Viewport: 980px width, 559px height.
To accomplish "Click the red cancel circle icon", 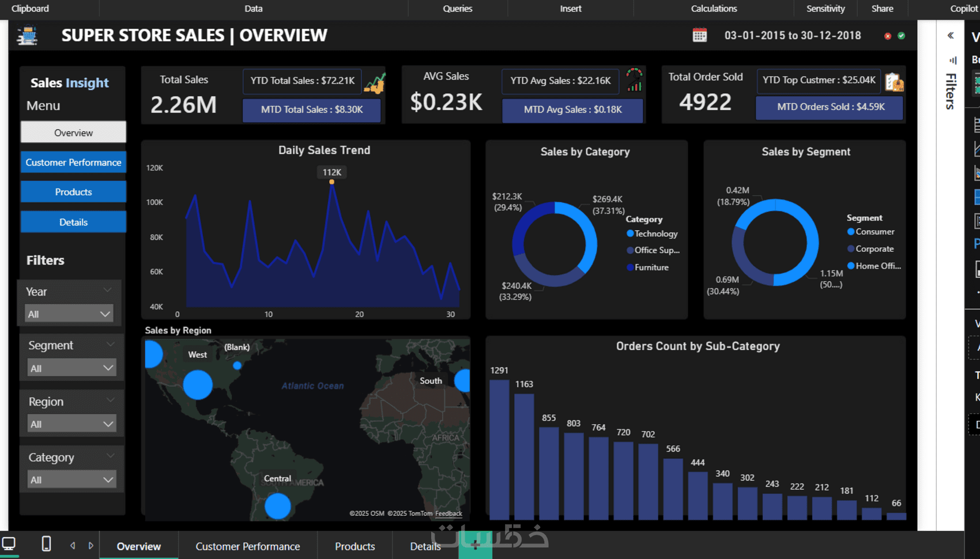I will coord(888,36).
